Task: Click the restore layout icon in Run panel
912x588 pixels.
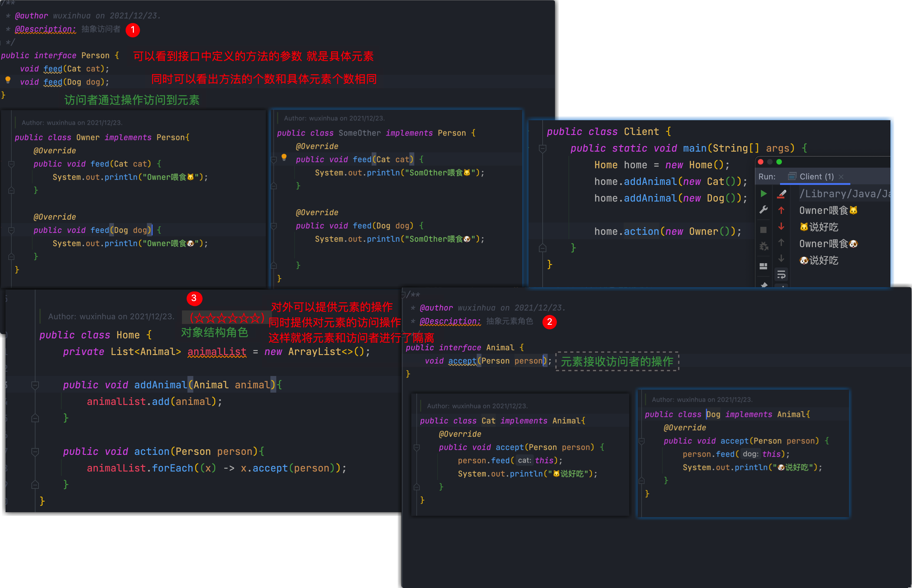Action: coord(763,266)
